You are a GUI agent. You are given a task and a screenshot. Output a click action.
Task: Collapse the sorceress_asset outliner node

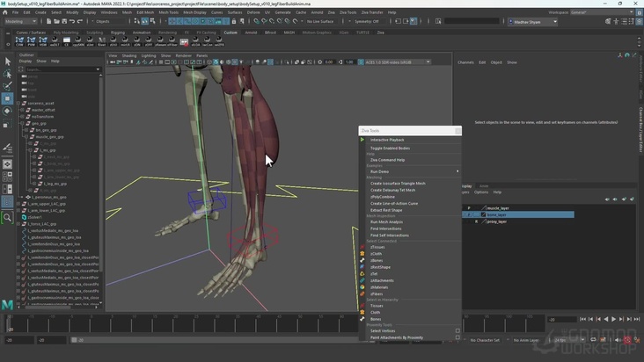pyautogui.click(x=18, y=104)
